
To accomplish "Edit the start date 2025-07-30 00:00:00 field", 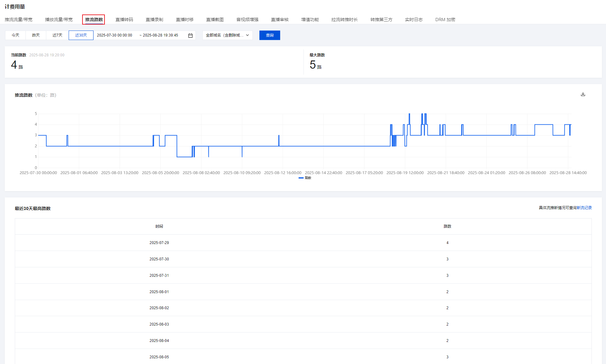I will tap(115, 35).
